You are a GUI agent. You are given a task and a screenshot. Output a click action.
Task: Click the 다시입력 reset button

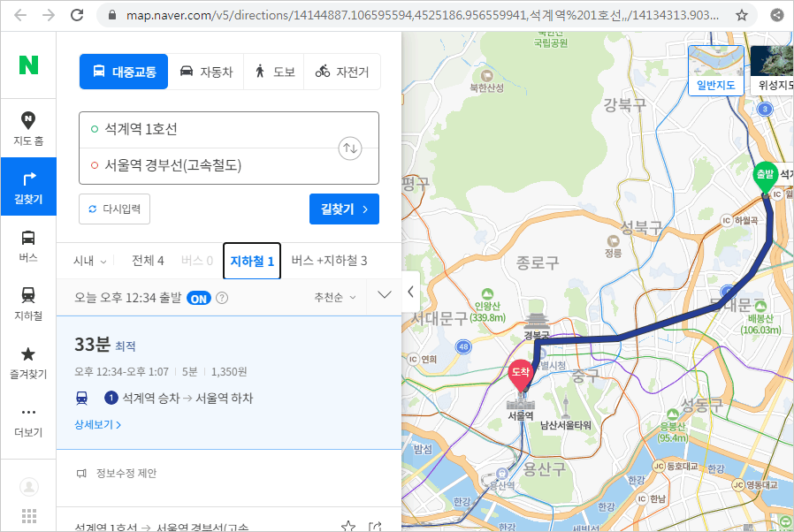[114, 209]
